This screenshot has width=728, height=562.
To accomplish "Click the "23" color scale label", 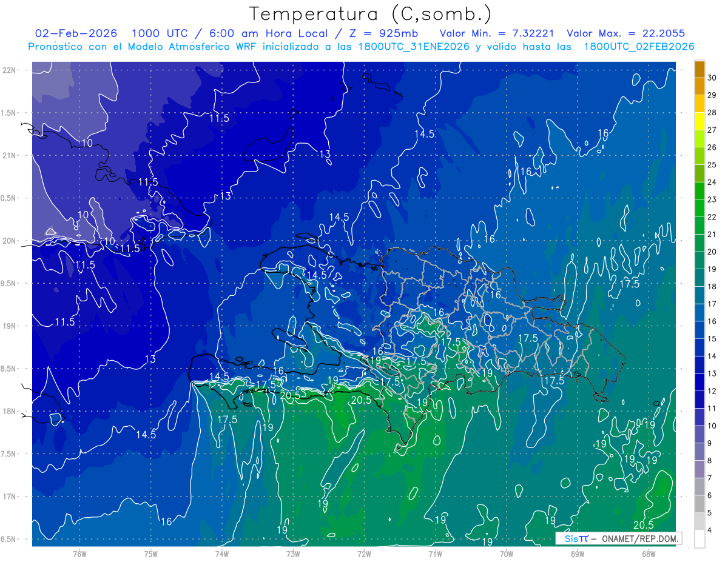I will 712,199.
